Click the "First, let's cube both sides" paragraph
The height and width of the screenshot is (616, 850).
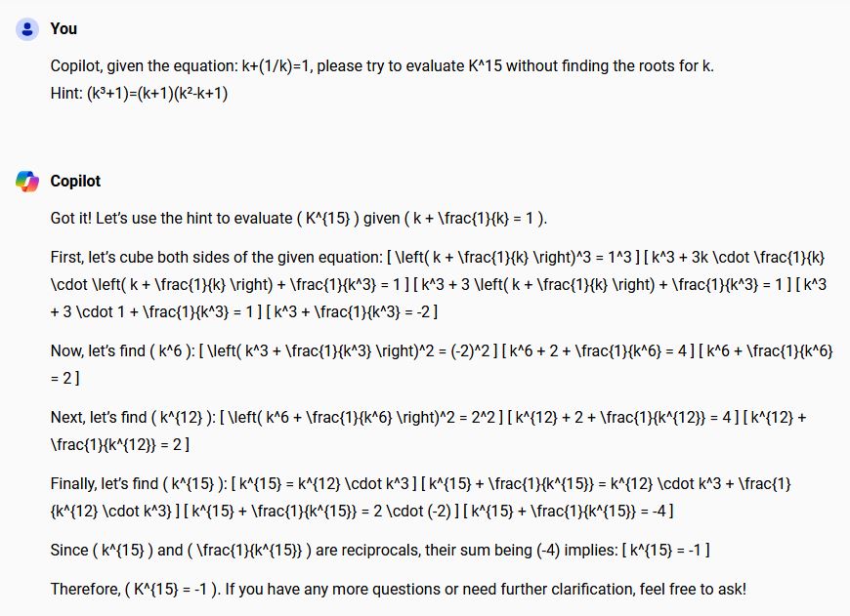pos(440,284)
